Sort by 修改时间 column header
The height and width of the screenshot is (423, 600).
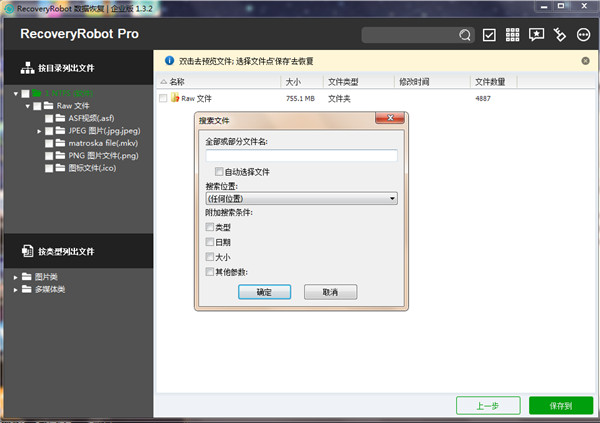[432, 82]
